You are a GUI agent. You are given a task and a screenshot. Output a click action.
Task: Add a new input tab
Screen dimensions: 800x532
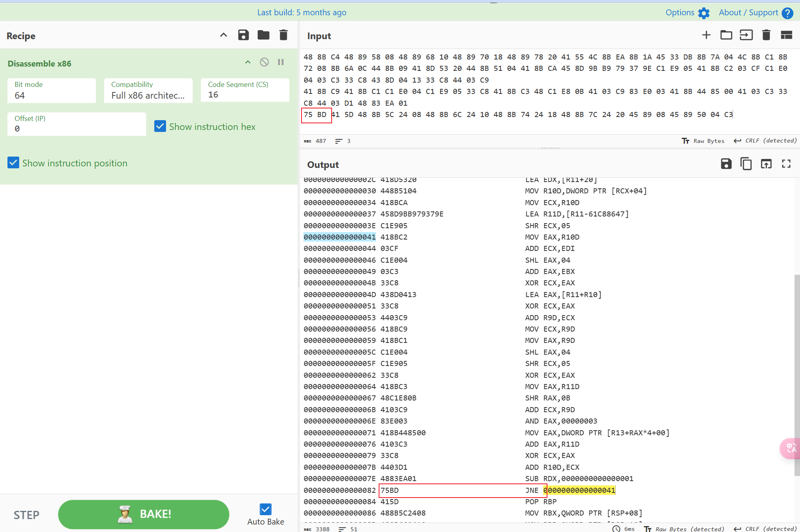click(x=706, y=35)
